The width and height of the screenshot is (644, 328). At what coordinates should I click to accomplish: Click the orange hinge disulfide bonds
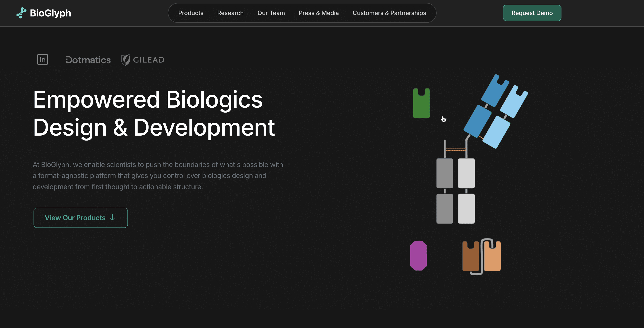click(455, 150)
